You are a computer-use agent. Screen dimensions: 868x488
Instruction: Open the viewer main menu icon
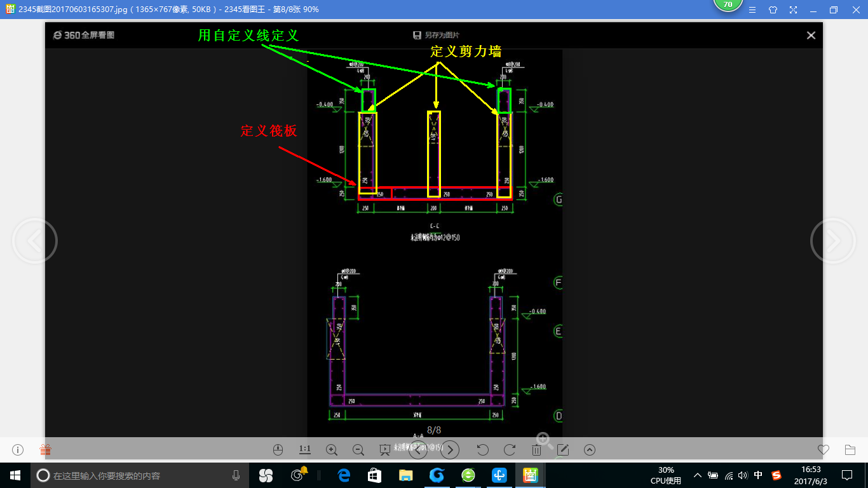752,10
